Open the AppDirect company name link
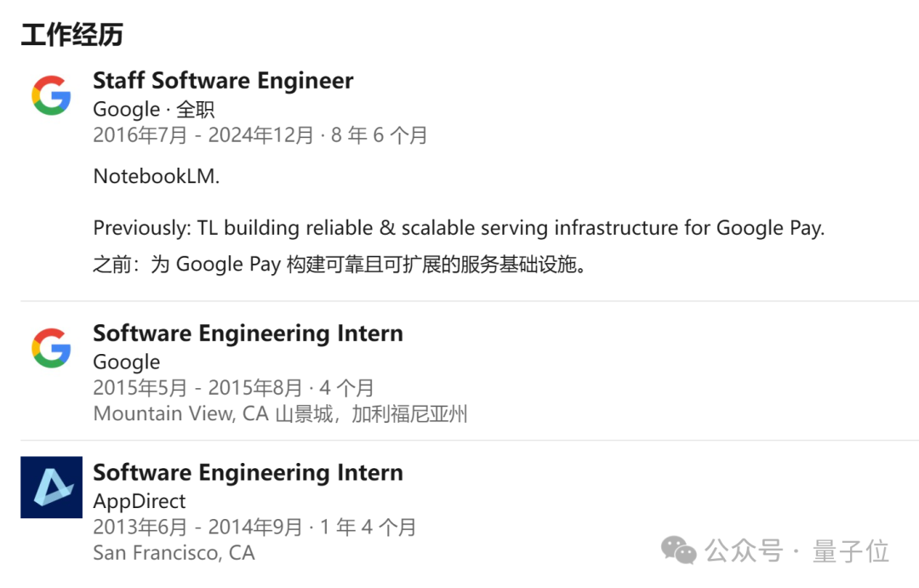 pos(140,501)
